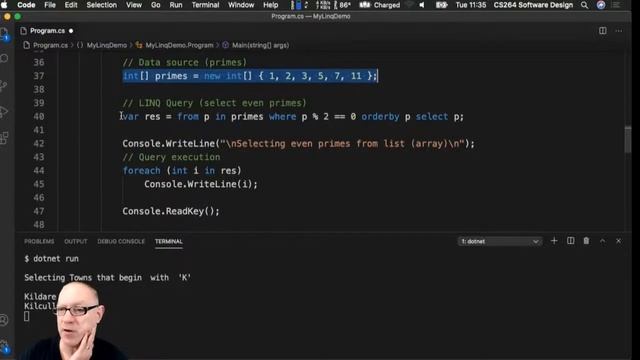Screen dimensions: 640x360
Task: Open the Code application menu
Action: (x=26, y=5)
